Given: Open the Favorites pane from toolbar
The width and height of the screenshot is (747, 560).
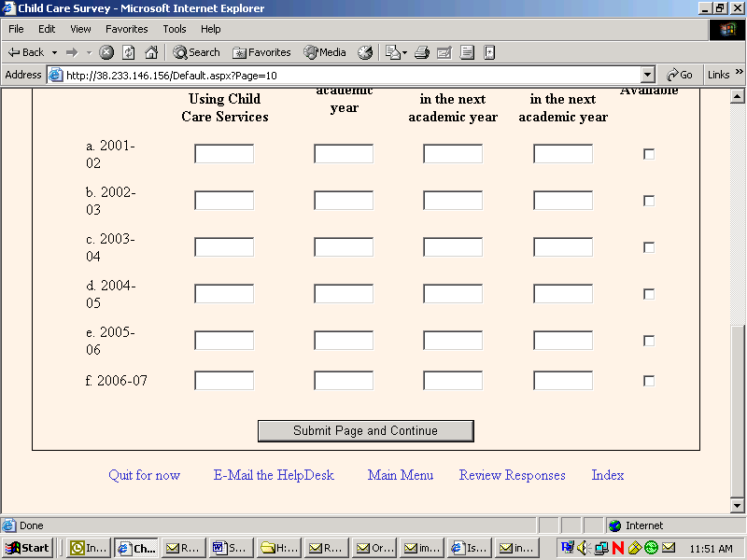Looking at the screenshot, I should coord(261,52).
